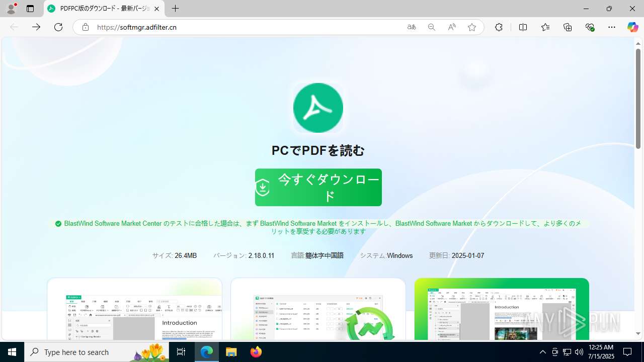This screenshot has width=644, height=362.
Task: Open the green-background screenshot thumbnail
Action: click(502, 309)
